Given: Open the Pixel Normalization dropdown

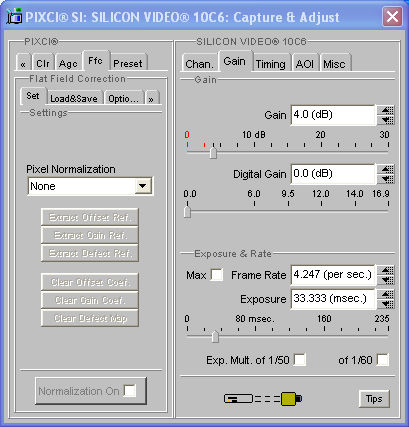Looking at the screenshot, I should pos(143,186).
